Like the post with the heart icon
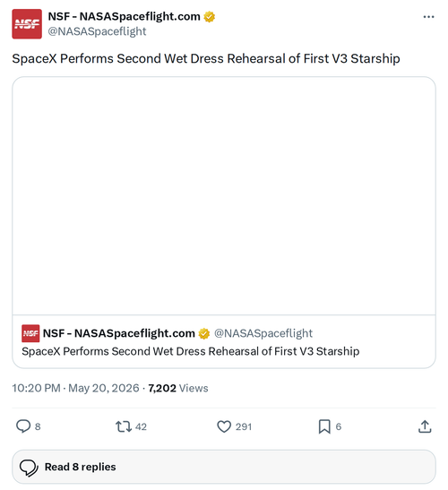The width and height of the screenshot is (448, 490). [x=224, y=426]
